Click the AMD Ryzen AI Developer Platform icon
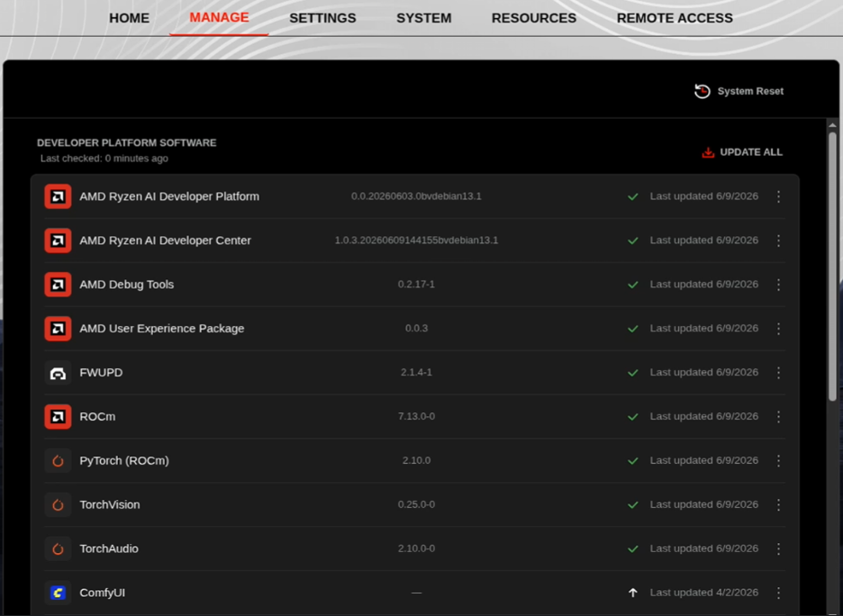The image size is (843, 616). pyautogui.click(x=58, y=196)
